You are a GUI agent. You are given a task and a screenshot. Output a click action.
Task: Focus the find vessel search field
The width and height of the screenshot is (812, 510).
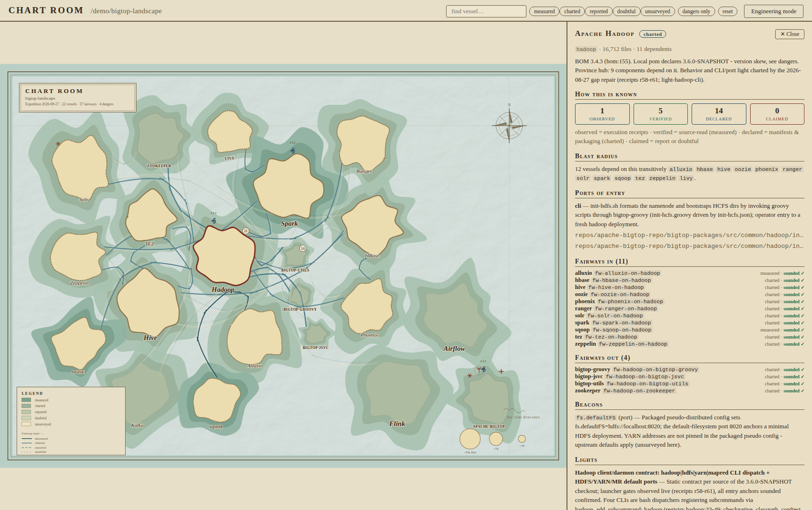pyautogui.click(x=486, y=11)
